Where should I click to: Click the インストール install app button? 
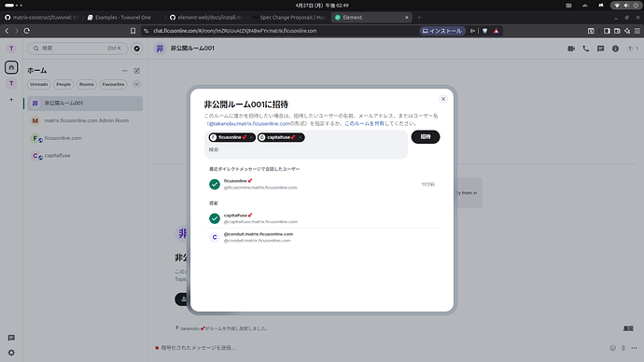click(x=442, y=31)
